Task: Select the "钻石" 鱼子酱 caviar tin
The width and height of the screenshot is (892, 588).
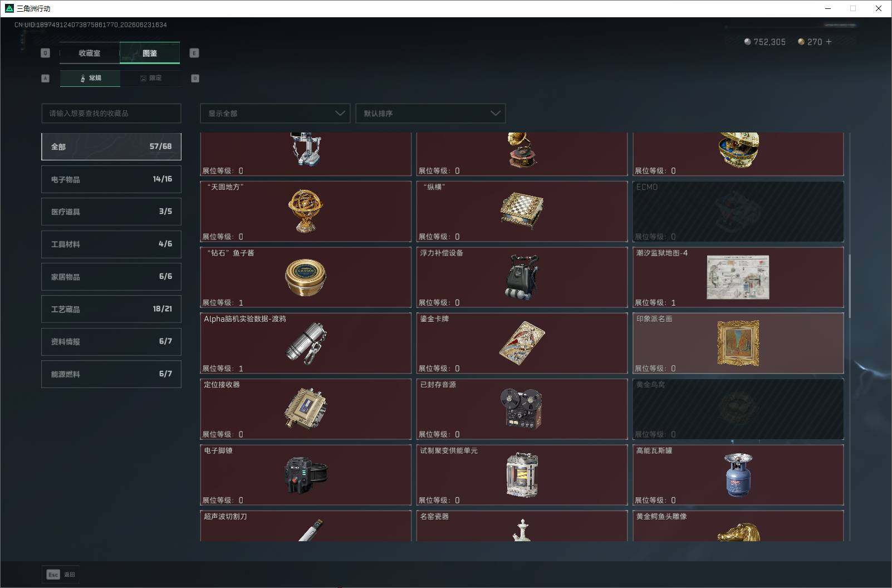Action: click(x=306, y=277)
